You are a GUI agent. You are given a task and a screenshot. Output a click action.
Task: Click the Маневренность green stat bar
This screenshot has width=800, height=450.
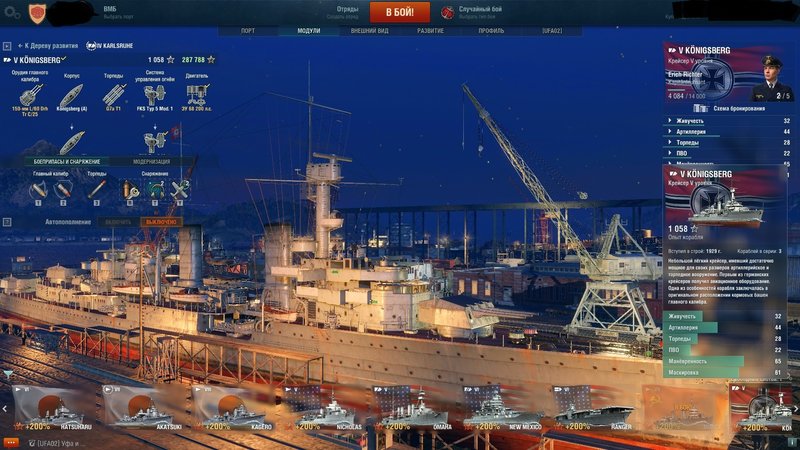pyautogui.click(x=703, y=361)
